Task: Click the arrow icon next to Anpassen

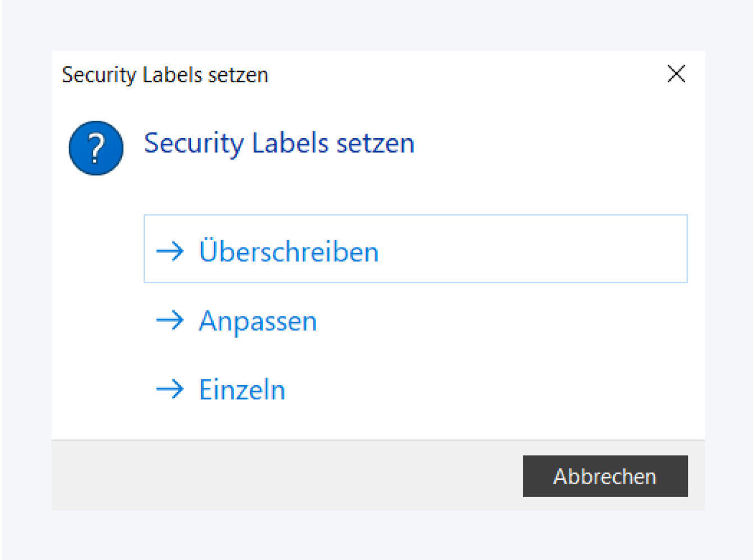Action: pos(170,320)
